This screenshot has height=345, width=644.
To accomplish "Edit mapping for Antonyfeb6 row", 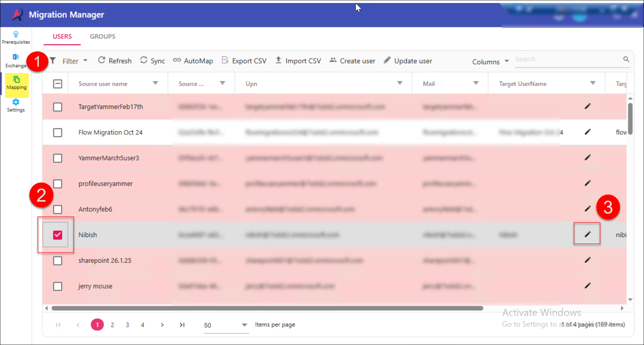I will click(587, 209).
